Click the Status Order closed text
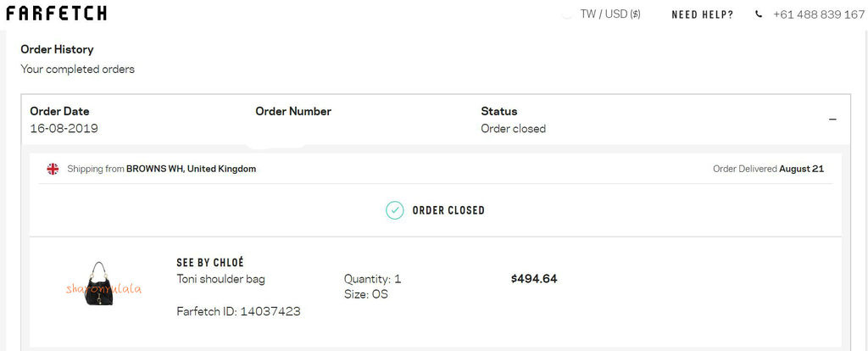Image resolution: width=868 pixels, height=351 pixels. 513,128
